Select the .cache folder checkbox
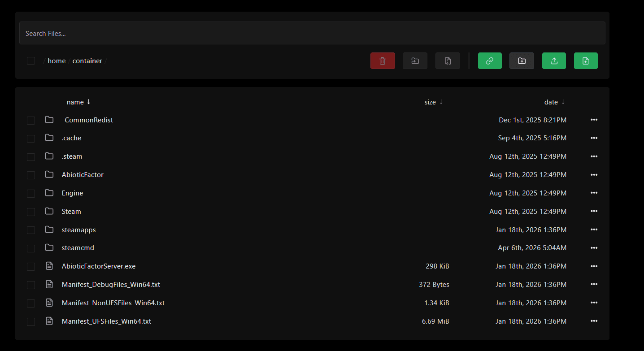 point(31,139)
